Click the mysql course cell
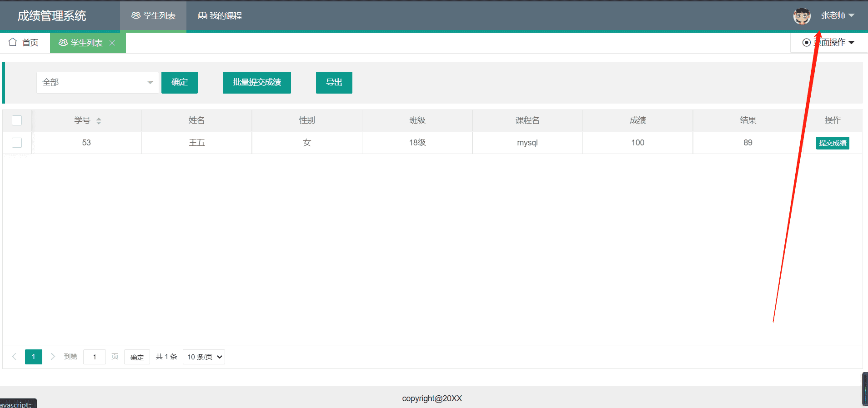Viewport: 868px width, 408px height. pyautogui.click(x=527, y=143)
